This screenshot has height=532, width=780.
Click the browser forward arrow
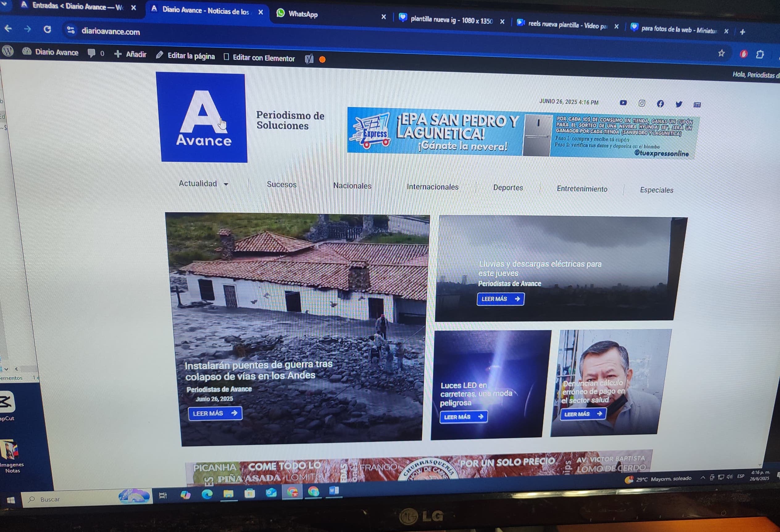(27, 29)
